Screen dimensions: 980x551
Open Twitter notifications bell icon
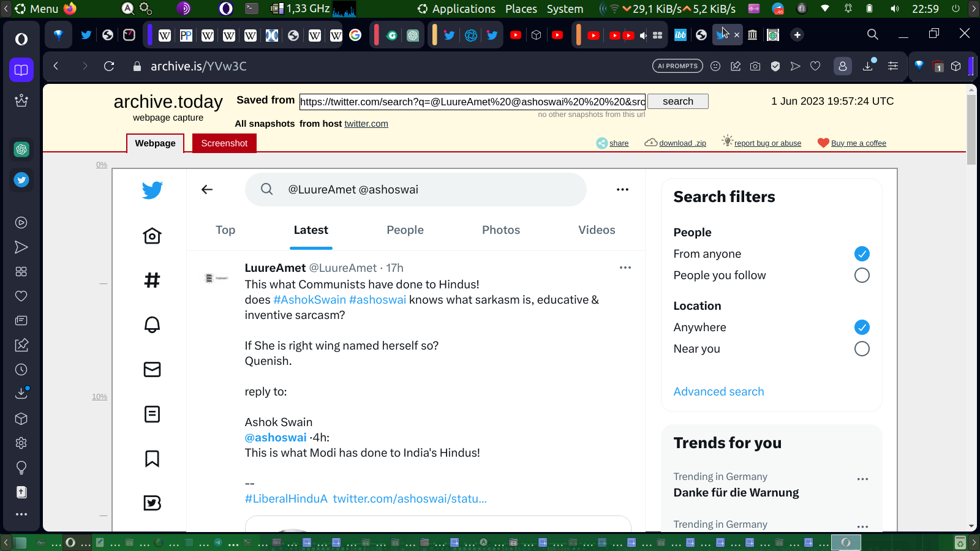coord(152,324)
